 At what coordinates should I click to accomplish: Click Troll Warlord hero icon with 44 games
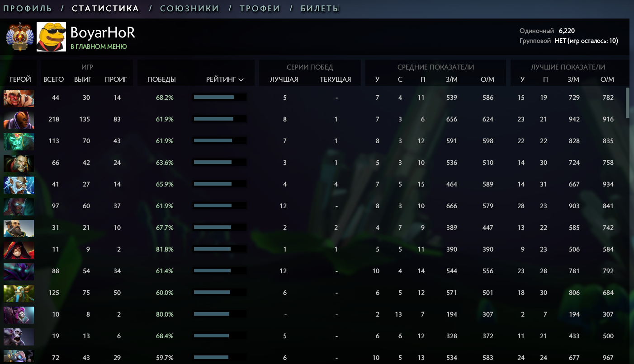[19, 98]
